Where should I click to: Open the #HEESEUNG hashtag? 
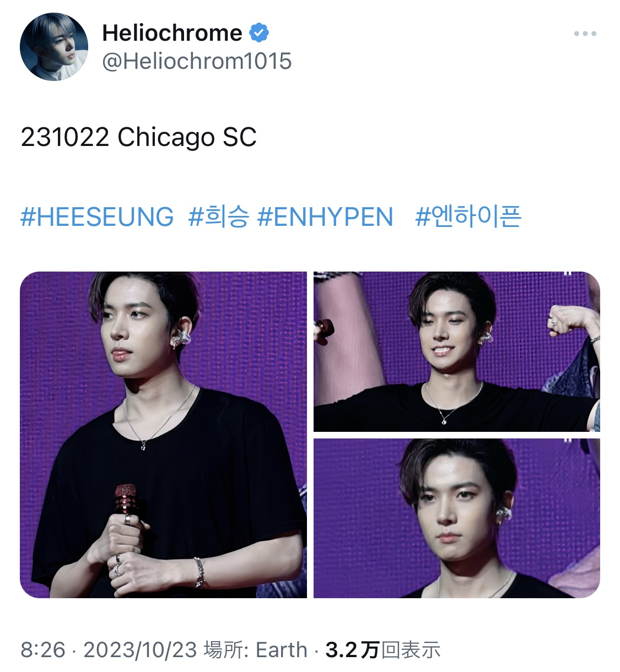pyautogui.click(x=97, y=216)
